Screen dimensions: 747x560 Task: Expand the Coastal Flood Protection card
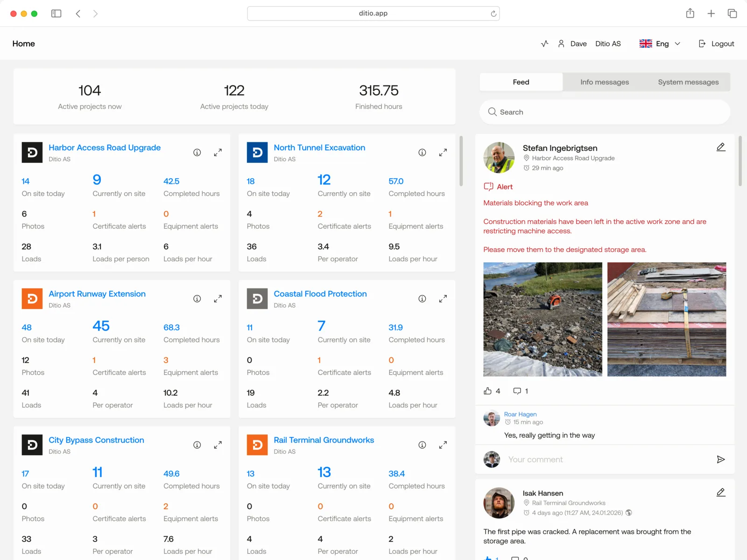443,299
